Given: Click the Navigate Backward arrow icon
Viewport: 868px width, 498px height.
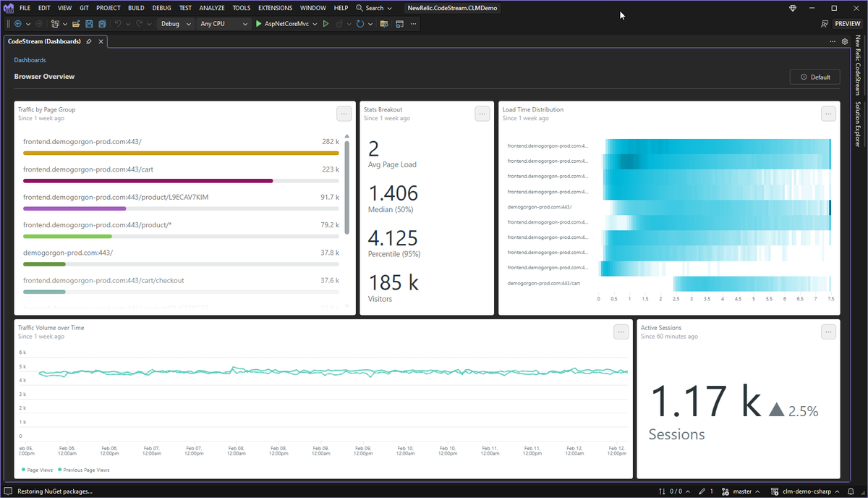Looking at the screenshot, I should click(18, 24).
